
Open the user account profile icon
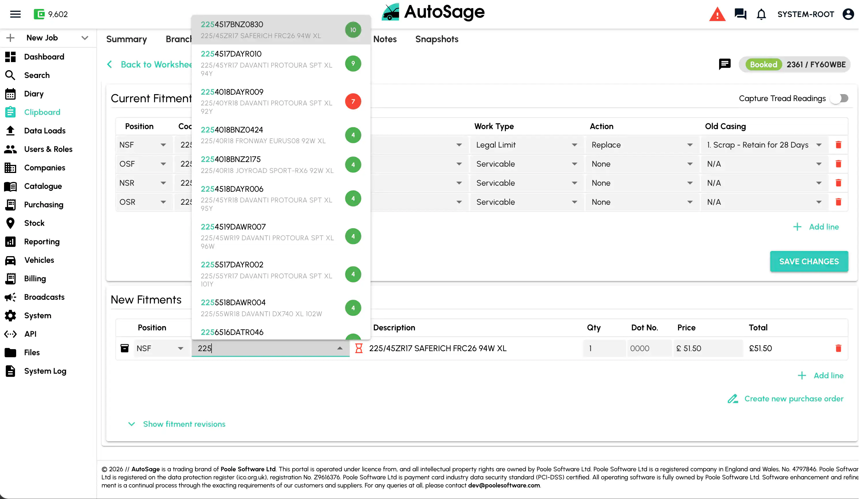848,14
